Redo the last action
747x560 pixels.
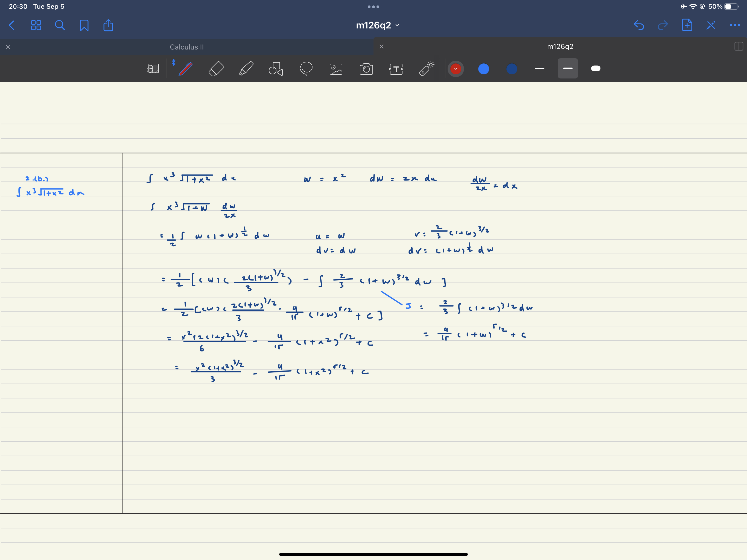click(x=663, y=25)
